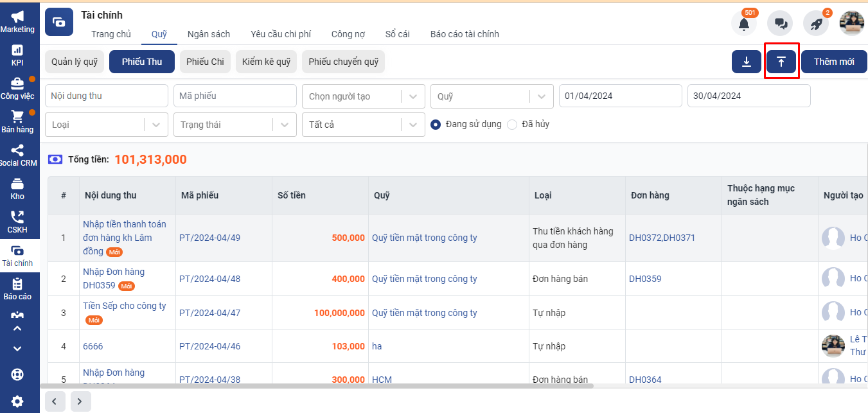Open the Marketing module in sidebar
The image size is (868, 413).
point(17,21)
